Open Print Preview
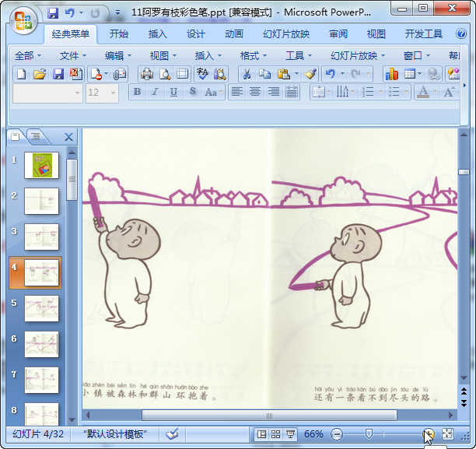 click(165, 74)
